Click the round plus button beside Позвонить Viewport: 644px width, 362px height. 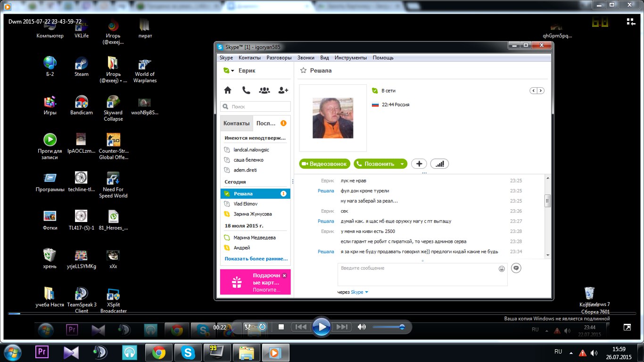[419, 164]
